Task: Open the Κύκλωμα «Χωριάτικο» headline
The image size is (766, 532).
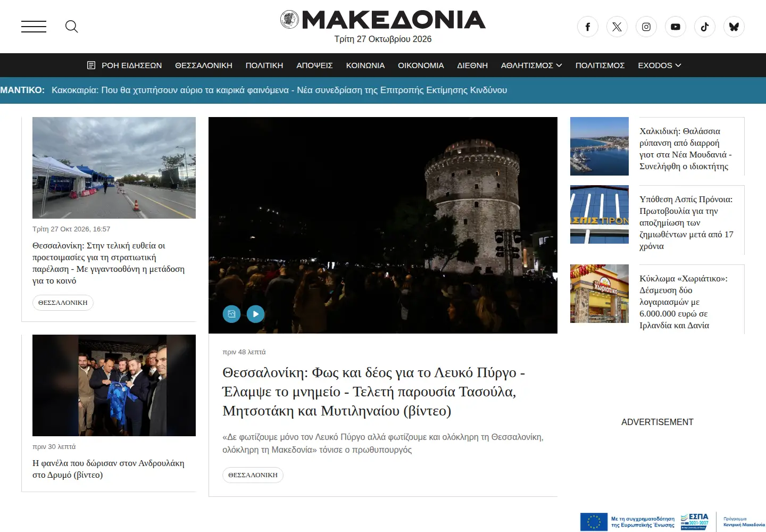Action: pos(684,302)
